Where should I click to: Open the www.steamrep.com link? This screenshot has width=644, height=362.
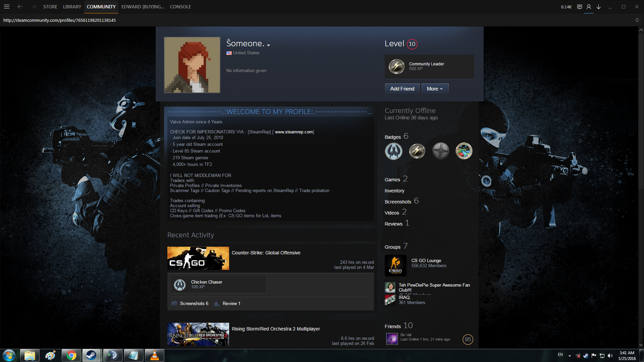pos(294,132)
